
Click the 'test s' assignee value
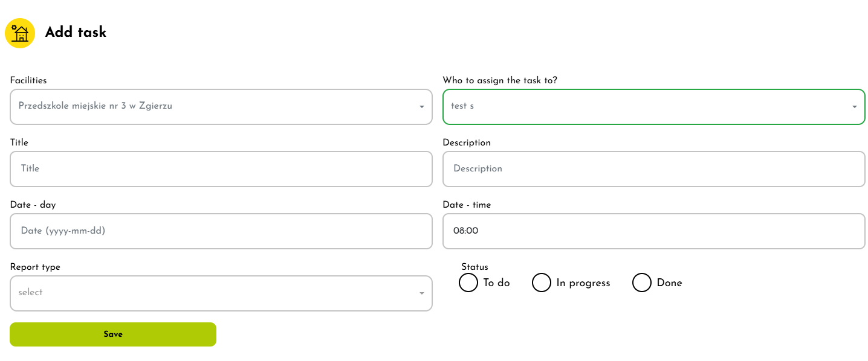(x=462, y=106)
